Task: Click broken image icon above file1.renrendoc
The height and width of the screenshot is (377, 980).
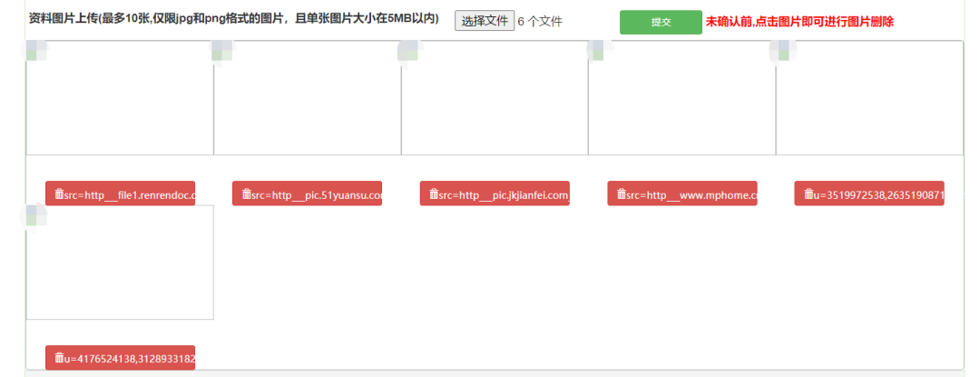Action: pos(36,51)
